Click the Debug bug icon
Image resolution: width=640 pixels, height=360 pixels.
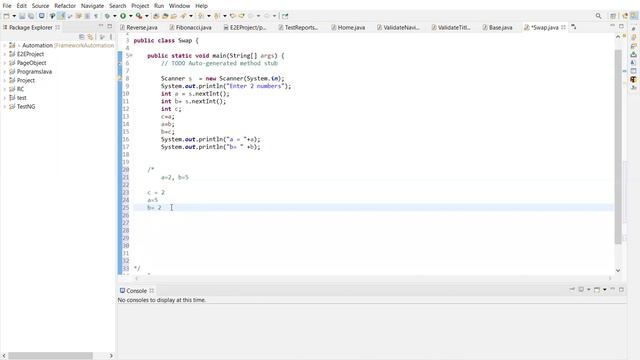(x=107, y=16)
